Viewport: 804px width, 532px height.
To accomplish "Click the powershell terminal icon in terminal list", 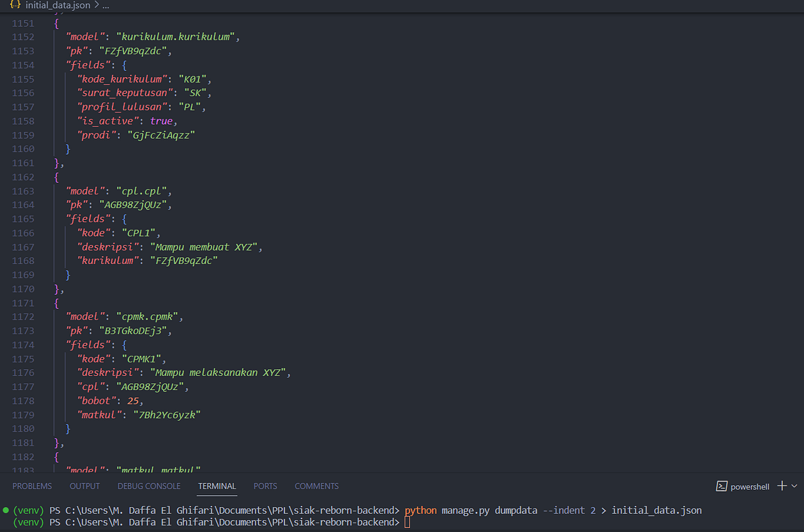I will click(722, 486).
